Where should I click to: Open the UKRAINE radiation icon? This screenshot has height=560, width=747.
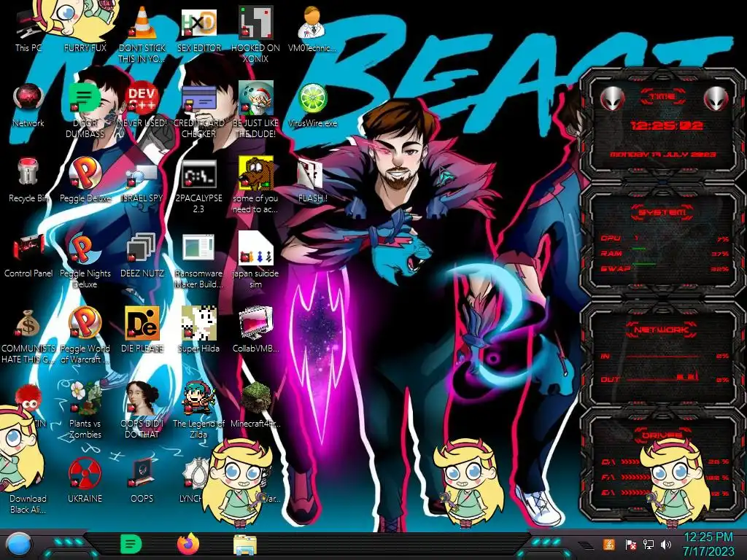click(85, 480)
